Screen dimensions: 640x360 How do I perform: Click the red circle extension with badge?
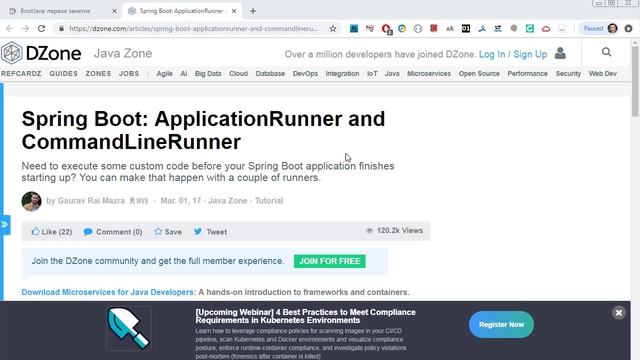[x=386, y=29]
